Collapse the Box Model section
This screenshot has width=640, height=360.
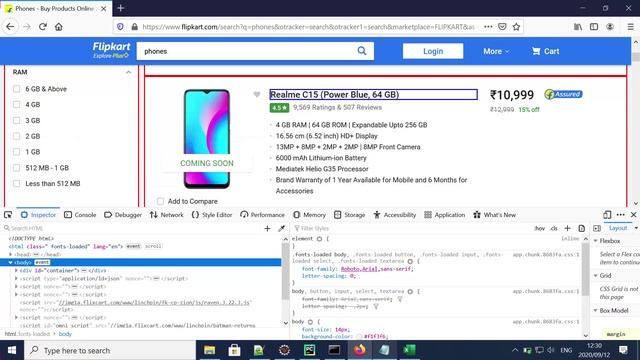click(596, 311)
